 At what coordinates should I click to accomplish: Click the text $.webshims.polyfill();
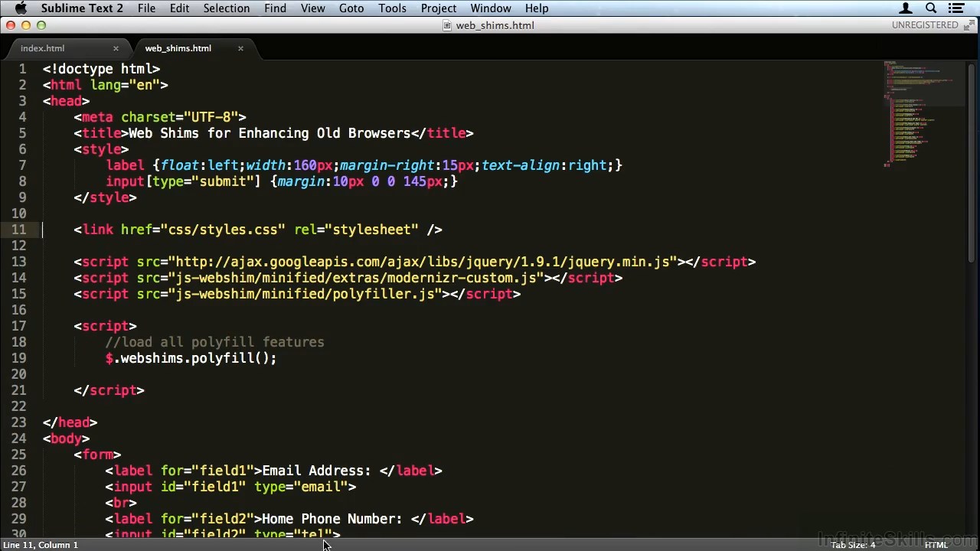tap(191, 358)
